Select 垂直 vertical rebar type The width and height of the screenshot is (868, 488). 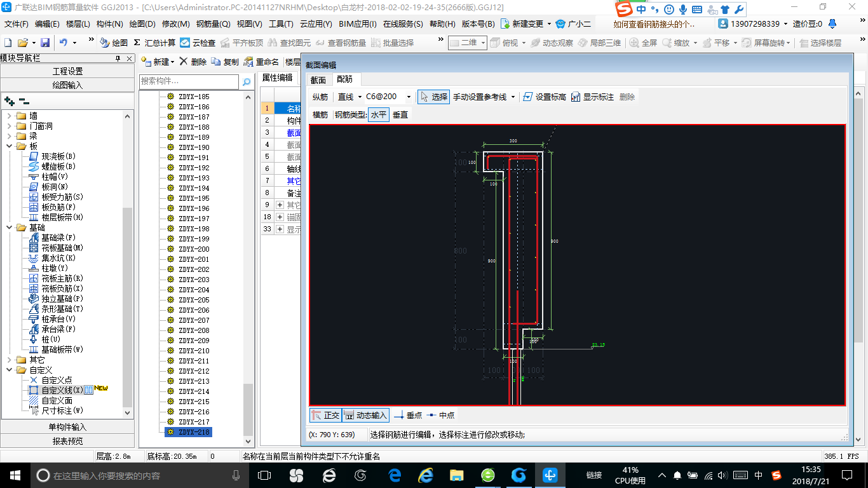(x=400, y=114)
